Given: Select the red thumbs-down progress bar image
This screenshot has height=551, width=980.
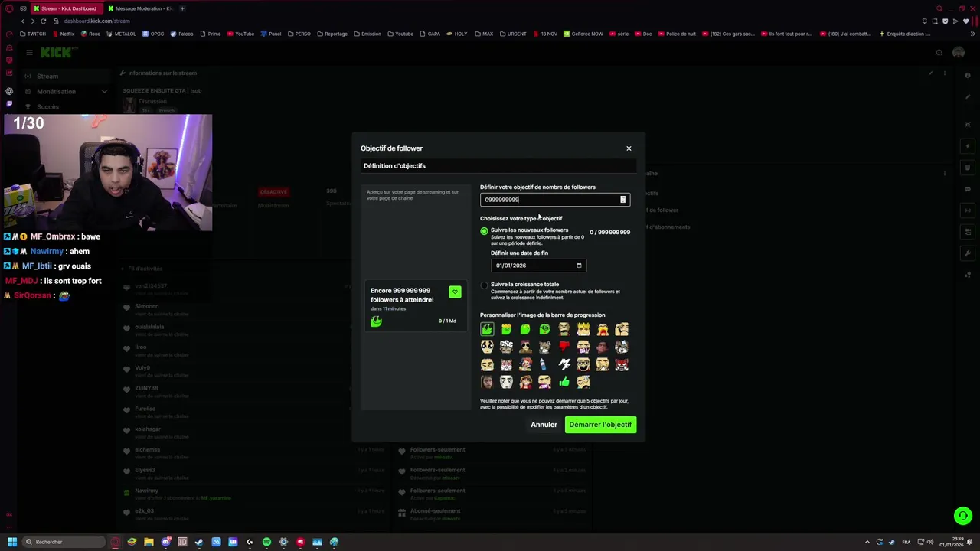Looking at the screenshot, I should point(564,347).
